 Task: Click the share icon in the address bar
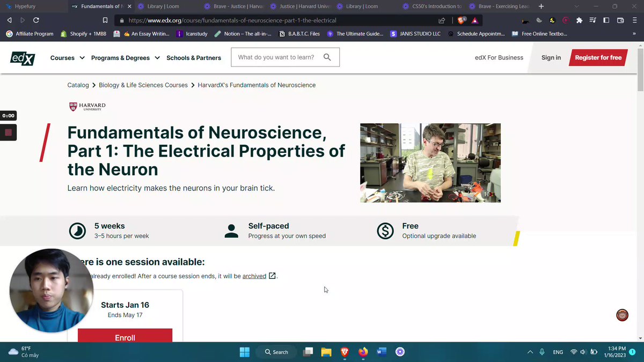tap(442, 20)
